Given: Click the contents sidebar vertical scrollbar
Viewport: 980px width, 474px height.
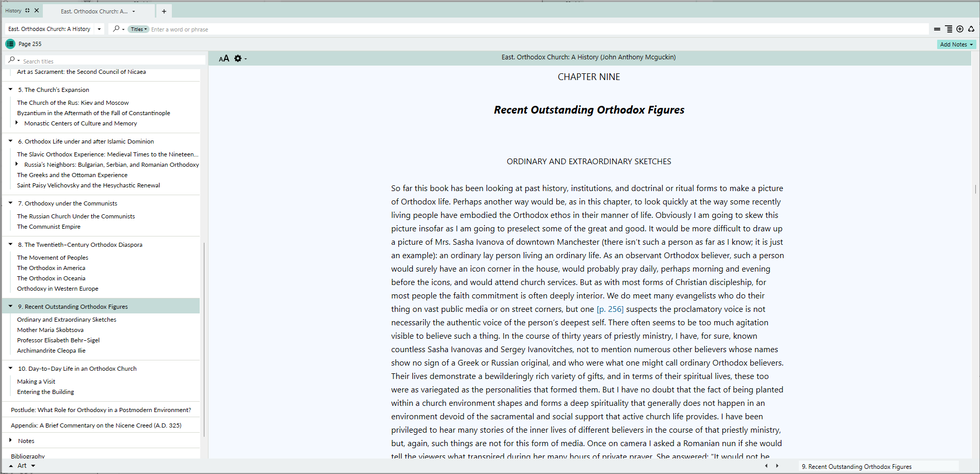Looking at the screenshot, I should [204, 340].
